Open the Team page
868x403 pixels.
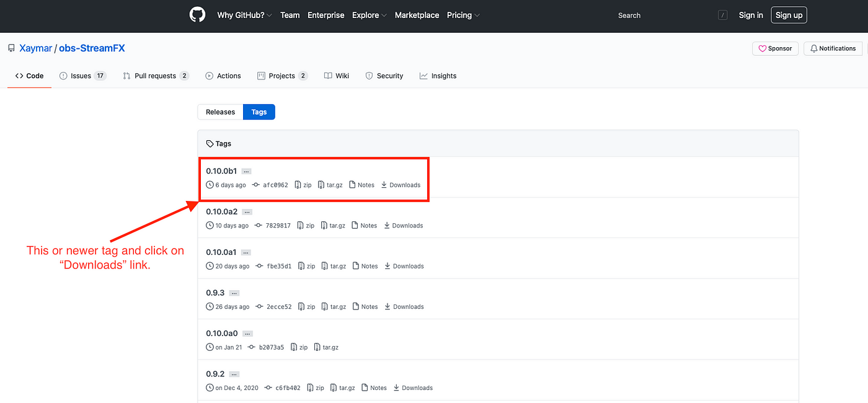[x=290, y=15]
